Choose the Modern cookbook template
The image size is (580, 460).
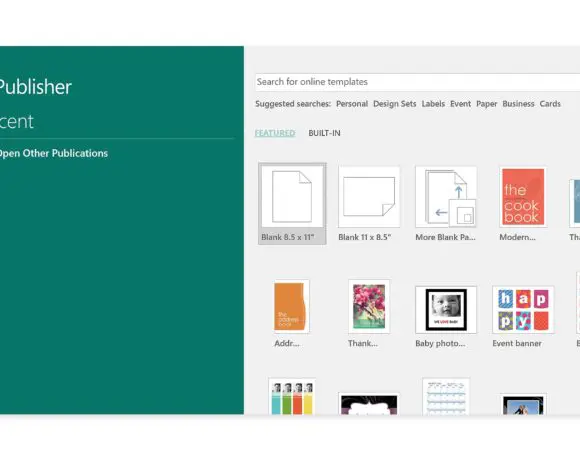click(523, 197)
